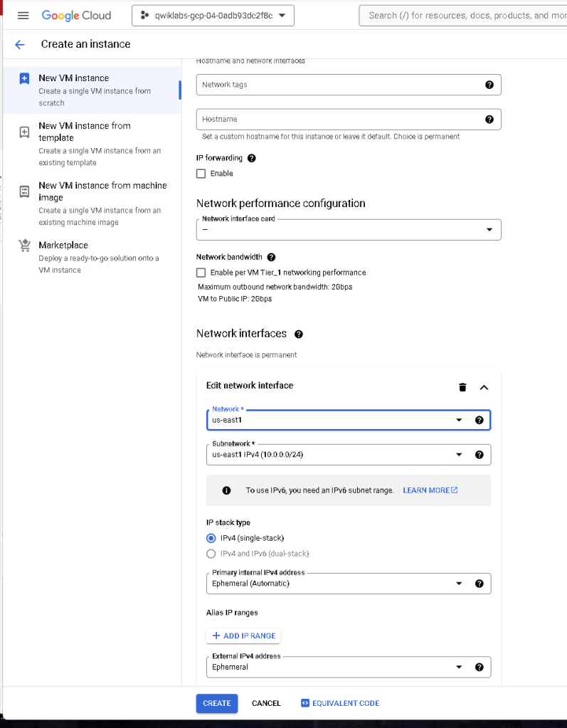Image resolution: width=567 pixels, height=728 pixels.
Task: Open help for External IPv4 address
Action: (479, 668)
